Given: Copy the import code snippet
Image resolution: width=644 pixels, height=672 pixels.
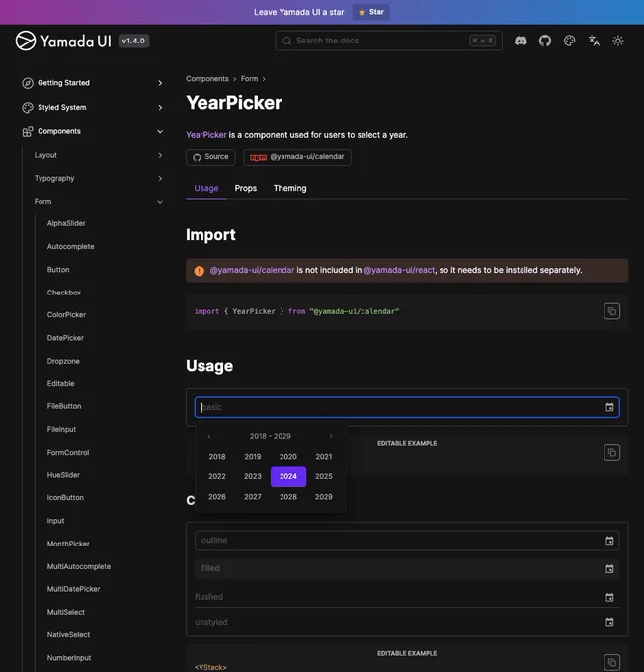Looking at the screenshot, I should (611, 311).
